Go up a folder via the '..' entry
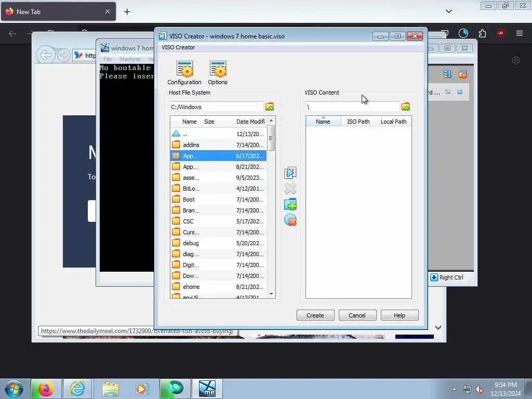Viewport: 532px width, 399px height. 218,134
